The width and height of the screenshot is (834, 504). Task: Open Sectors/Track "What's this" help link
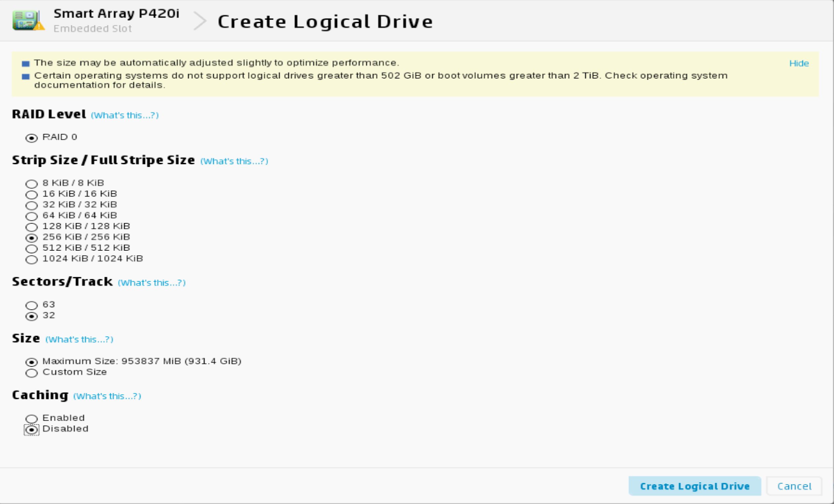[152, 283]
